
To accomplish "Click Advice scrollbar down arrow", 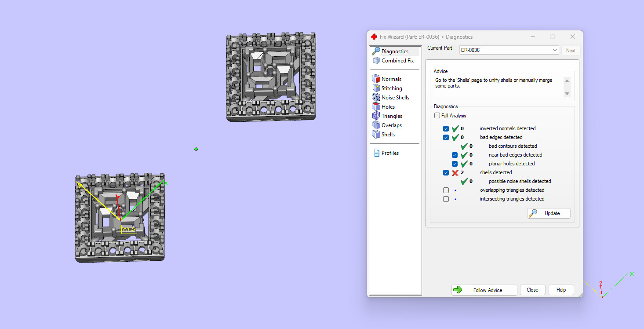I will point(567,93).
